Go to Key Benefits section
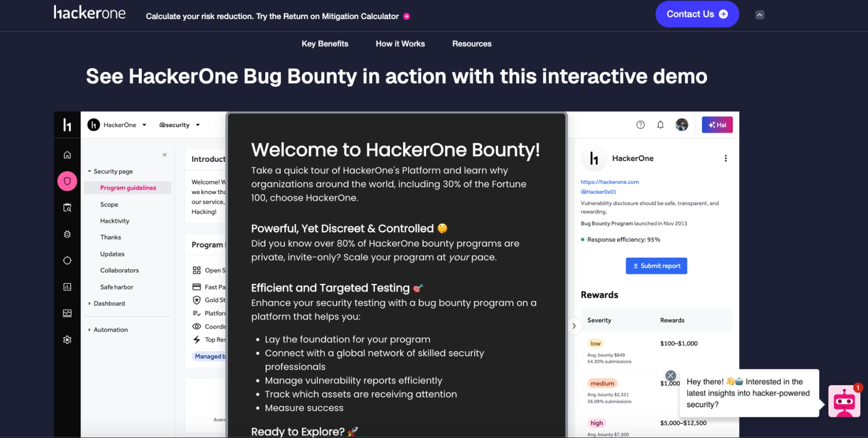868x438 pixels. point(325,44)
